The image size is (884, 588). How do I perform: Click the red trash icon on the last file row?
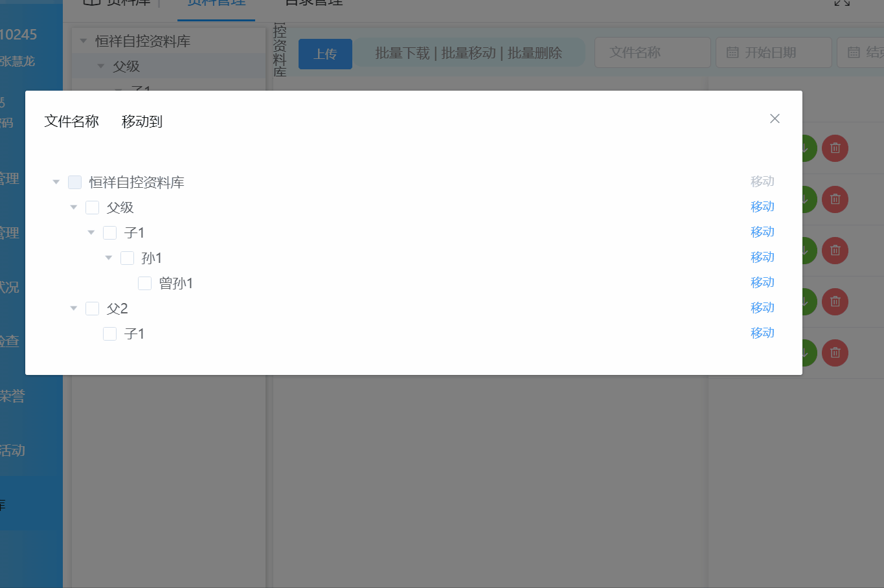point(835,353)
